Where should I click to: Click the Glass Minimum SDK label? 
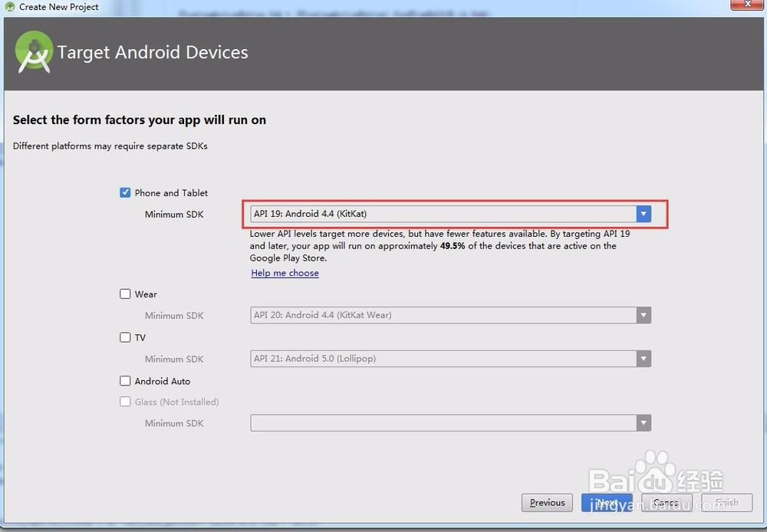pos(174,423)
